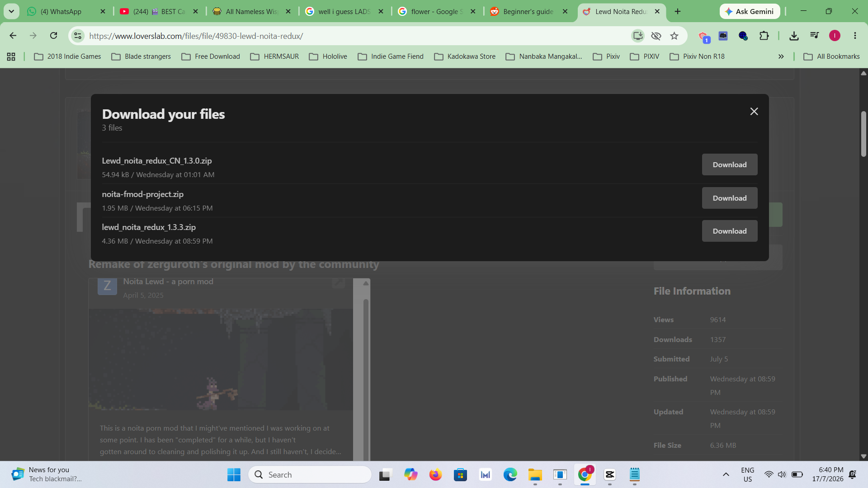Open 2018 Indie Games bookmark folder
Screen dimensions: 868x488
tap(68, 56)
